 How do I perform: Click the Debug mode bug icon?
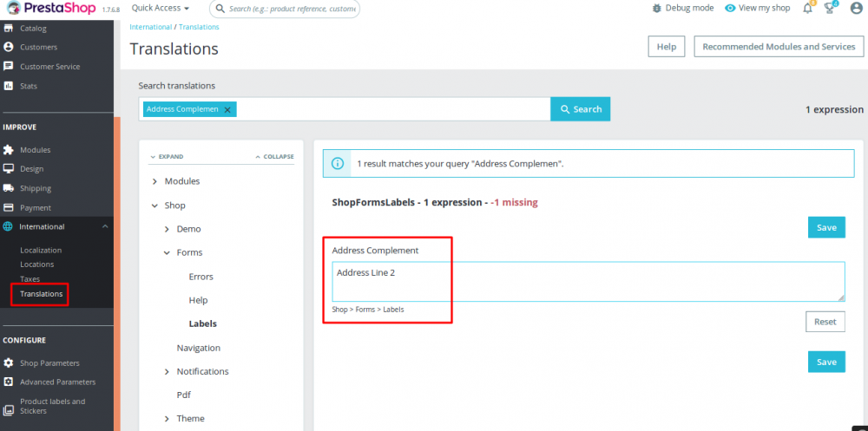[x=656, y=8]
